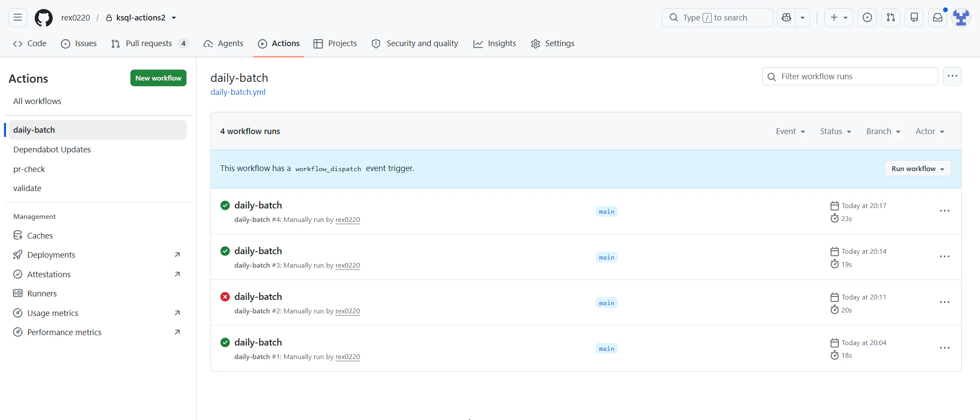Open the Copilot chat icon
The height and width of the screenshot is (420, 980).
pos(787,17)
